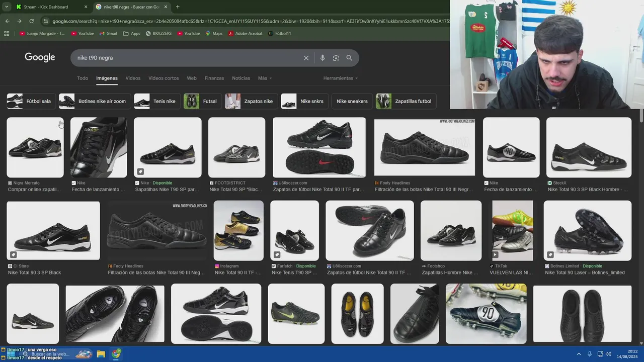Open a new browser tab
The width and height of the screenshot is (644, 362).
(178, 7)
